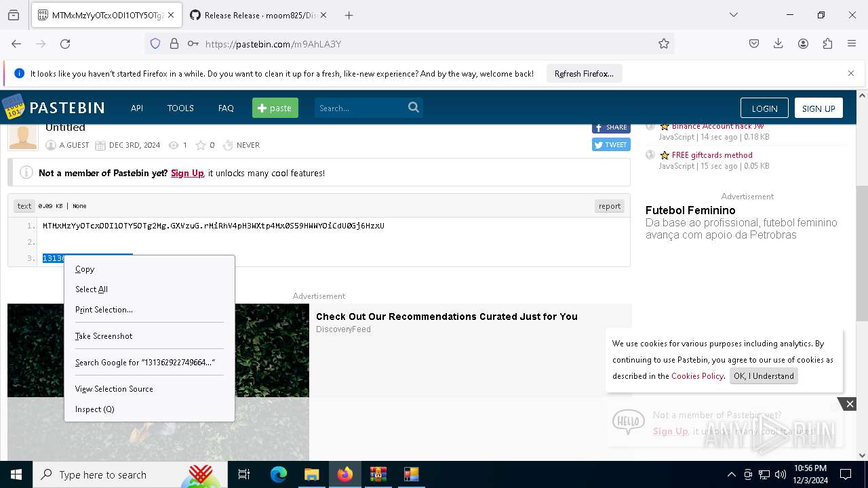This screenshot has width=868, height=488.
Task: Show hidden tray icons chevron
Action: [x=731, y=474]
